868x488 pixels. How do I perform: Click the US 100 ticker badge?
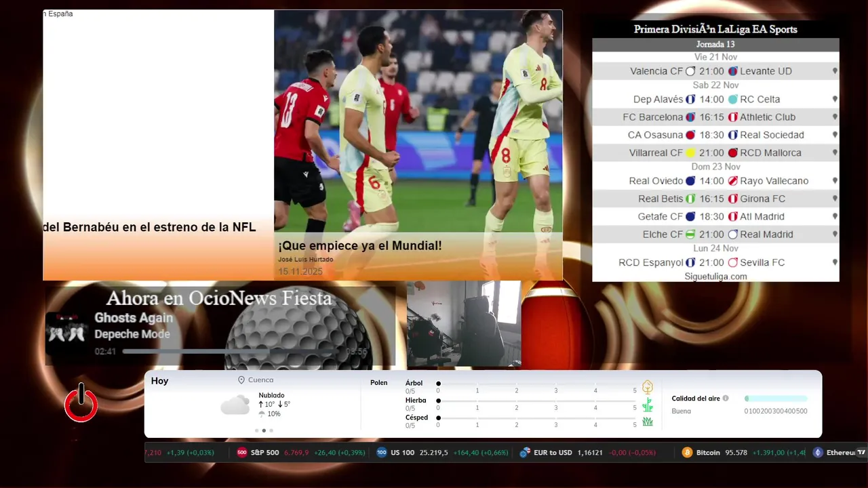pos(382,453)
